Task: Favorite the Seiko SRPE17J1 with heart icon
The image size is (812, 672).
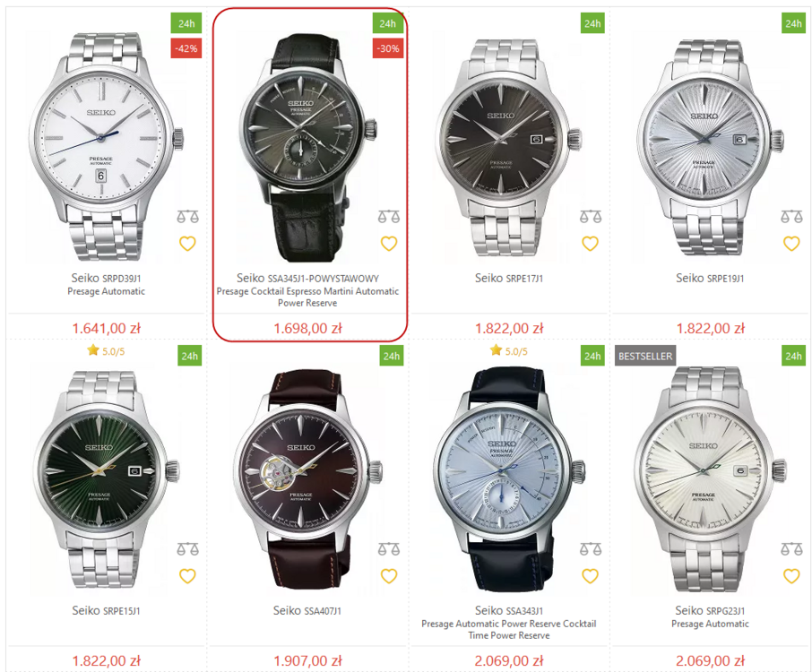Action: (591, 244)
